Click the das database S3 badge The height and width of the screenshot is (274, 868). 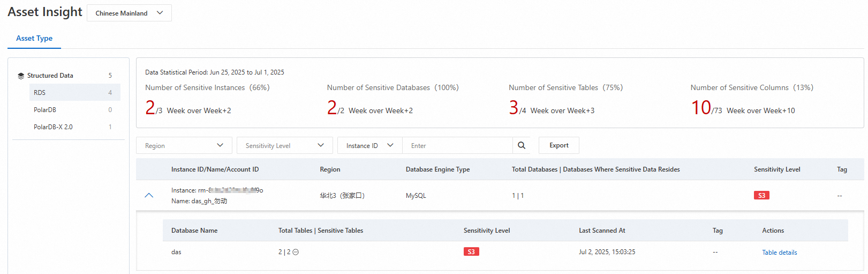click(x=471, y=252)
